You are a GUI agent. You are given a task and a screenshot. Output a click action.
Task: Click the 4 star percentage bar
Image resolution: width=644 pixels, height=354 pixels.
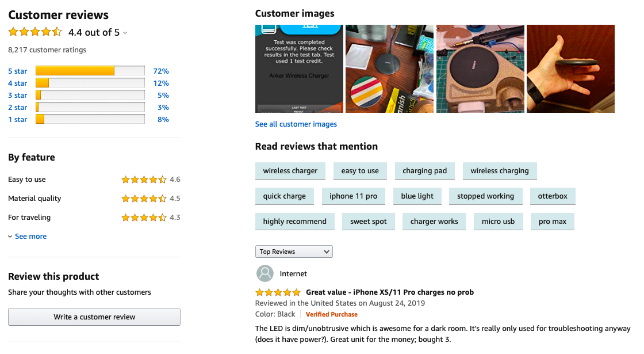coord(90,83)
